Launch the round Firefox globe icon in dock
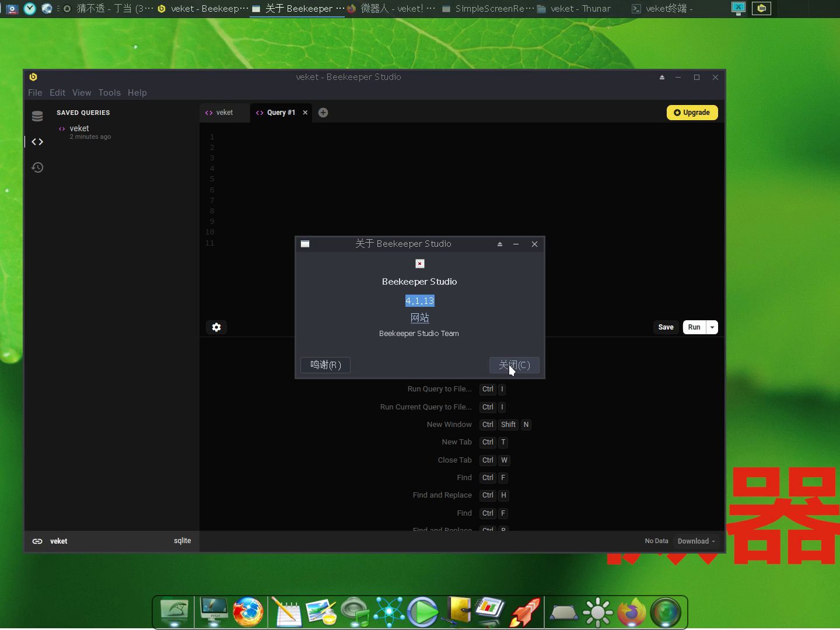The height and width of the screenshot is (630, 840). tap(248, 612)
